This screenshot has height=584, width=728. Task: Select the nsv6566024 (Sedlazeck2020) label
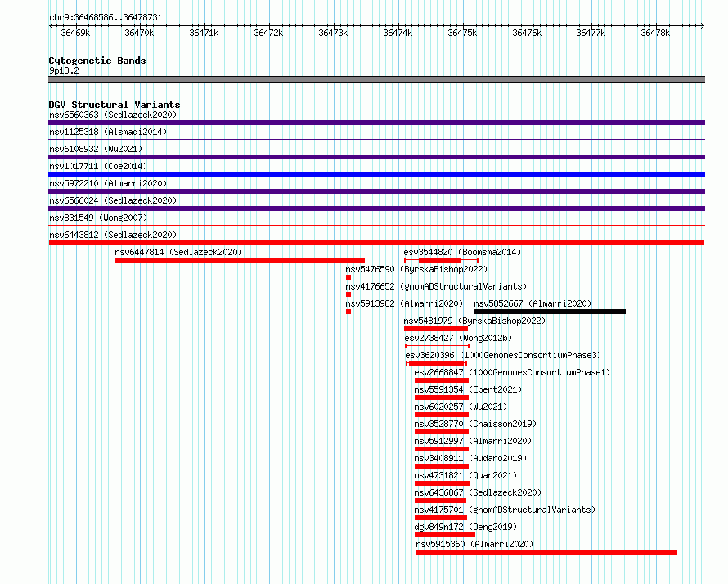coord(113,200)
